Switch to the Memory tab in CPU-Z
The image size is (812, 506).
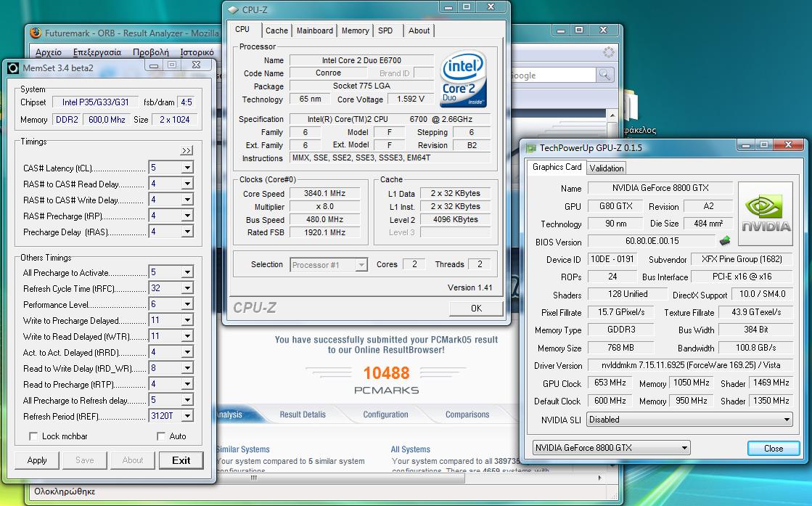coord(356,30)
